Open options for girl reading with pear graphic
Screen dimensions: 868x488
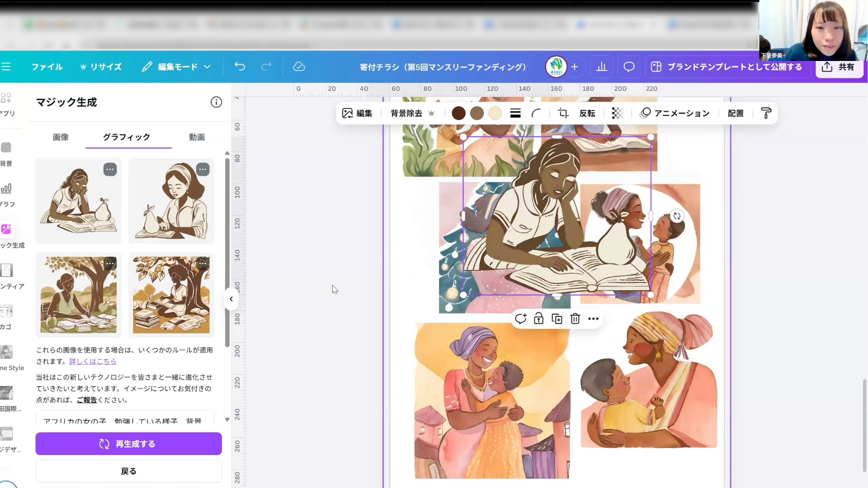(x=110, y=169)
